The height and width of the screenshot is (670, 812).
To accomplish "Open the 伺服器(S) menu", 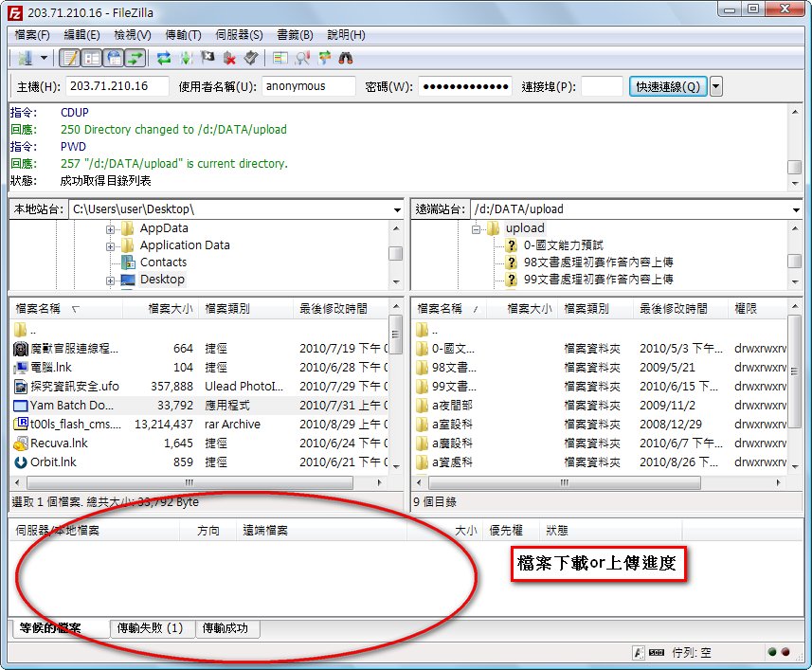I will [x=240, y=35].
